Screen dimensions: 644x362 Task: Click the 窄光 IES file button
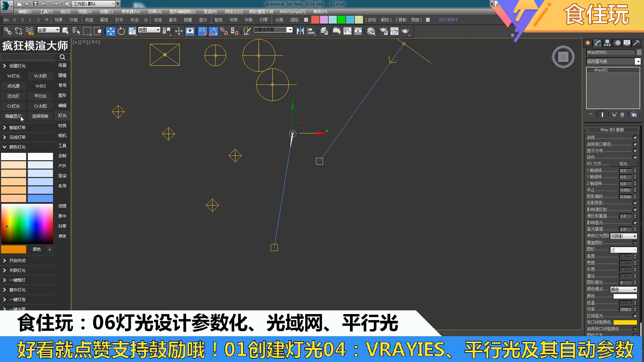click(x=624, y=164)
